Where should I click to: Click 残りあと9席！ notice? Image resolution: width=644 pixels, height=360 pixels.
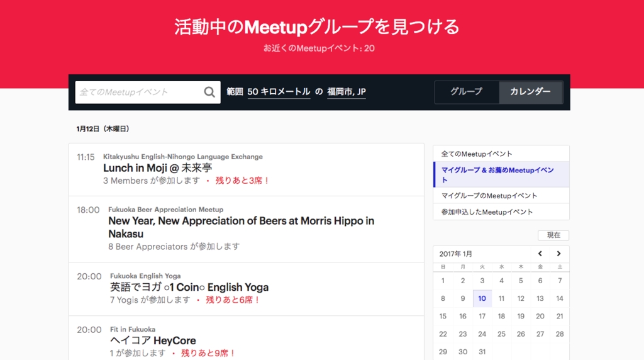(x=208, y=354)
